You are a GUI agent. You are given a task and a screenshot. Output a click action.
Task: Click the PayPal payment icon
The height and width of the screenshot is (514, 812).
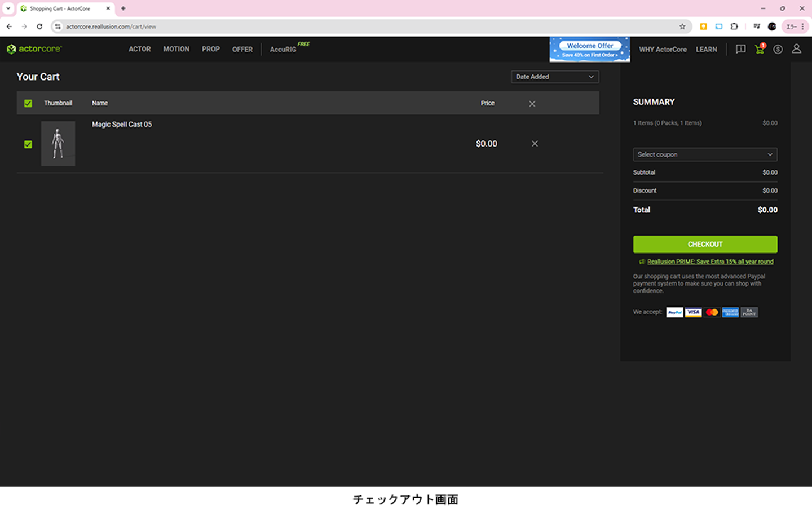click(674, 312)
